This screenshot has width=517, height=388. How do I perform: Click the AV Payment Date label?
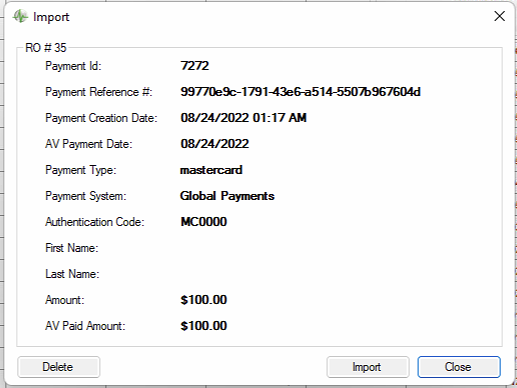click(x=89, y=144)
